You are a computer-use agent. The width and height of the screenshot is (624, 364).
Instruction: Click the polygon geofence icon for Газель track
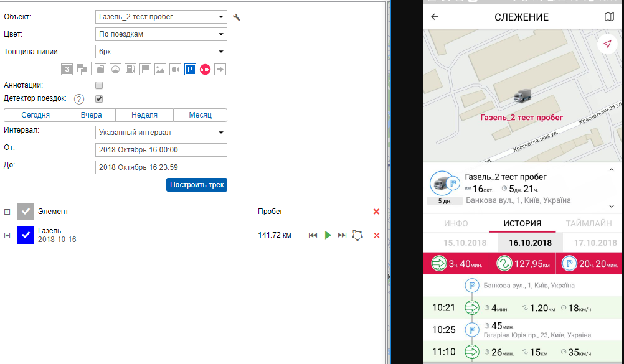tap(357, 235)
